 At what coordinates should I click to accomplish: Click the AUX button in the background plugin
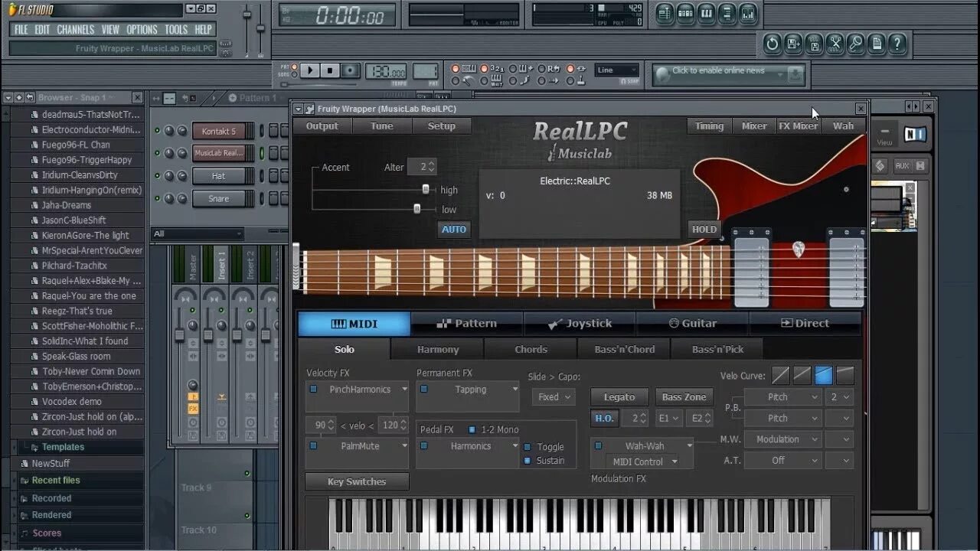point(902,165)
